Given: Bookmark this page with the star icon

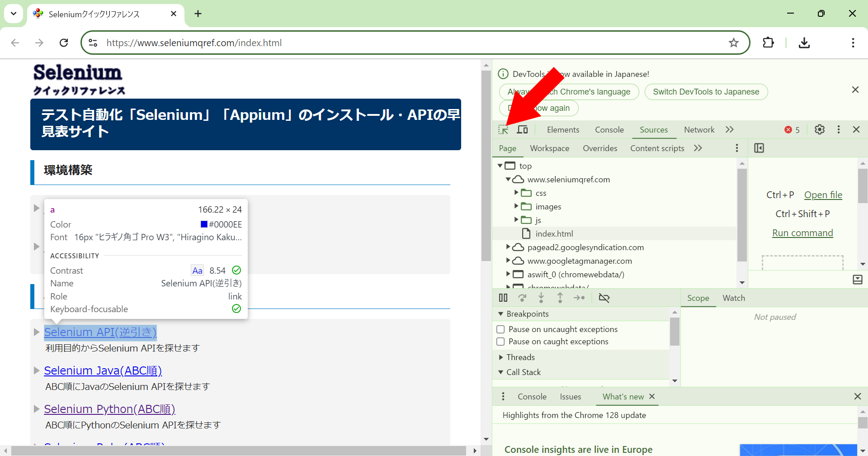Looking at the screenshot, I should click(734, 43).
